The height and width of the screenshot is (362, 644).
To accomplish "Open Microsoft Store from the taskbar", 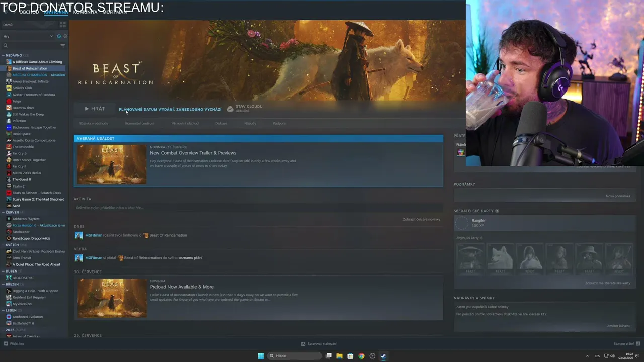I will click(x=350, y=356).
